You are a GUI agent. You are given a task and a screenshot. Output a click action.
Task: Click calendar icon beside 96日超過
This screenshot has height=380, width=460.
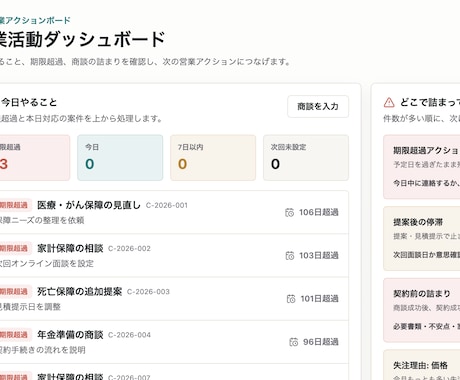click(294, 342)
